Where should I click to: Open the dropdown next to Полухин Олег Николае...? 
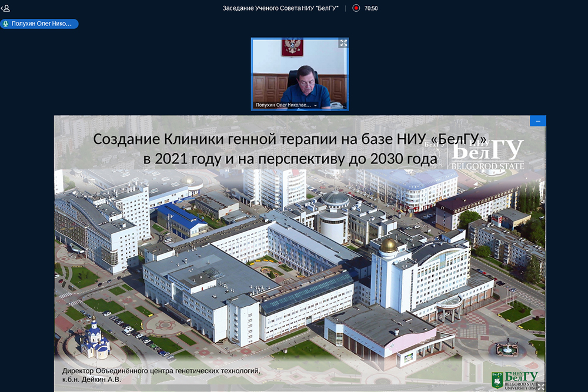(315, 105)
